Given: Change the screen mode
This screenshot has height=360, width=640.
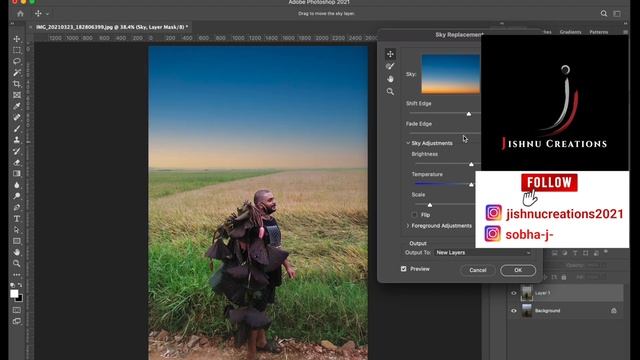Looking at the screenshot, I should 17,321.
